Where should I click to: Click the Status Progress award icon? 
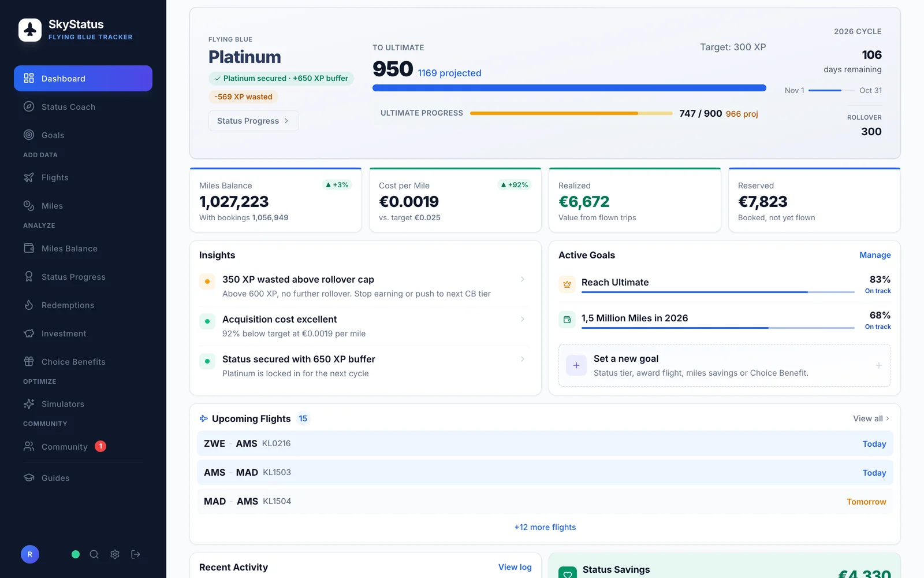tap(29, 277)
